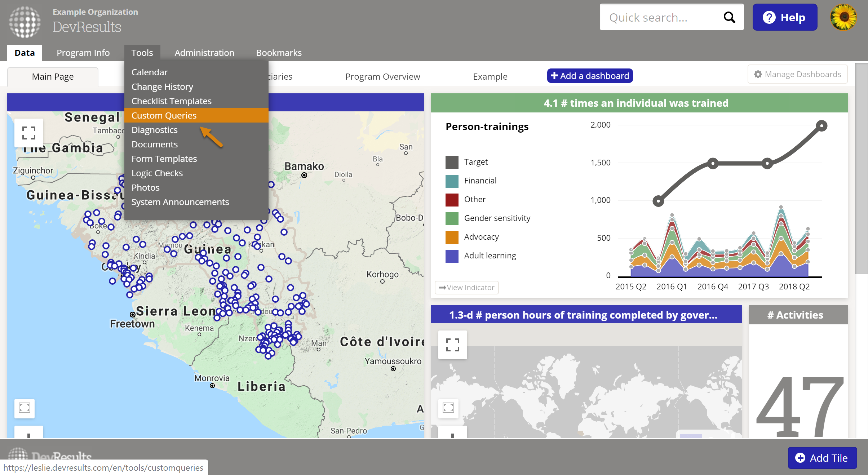Toggle the Gender sensitivity legend series
868x475 pixels.
[497, 218]
